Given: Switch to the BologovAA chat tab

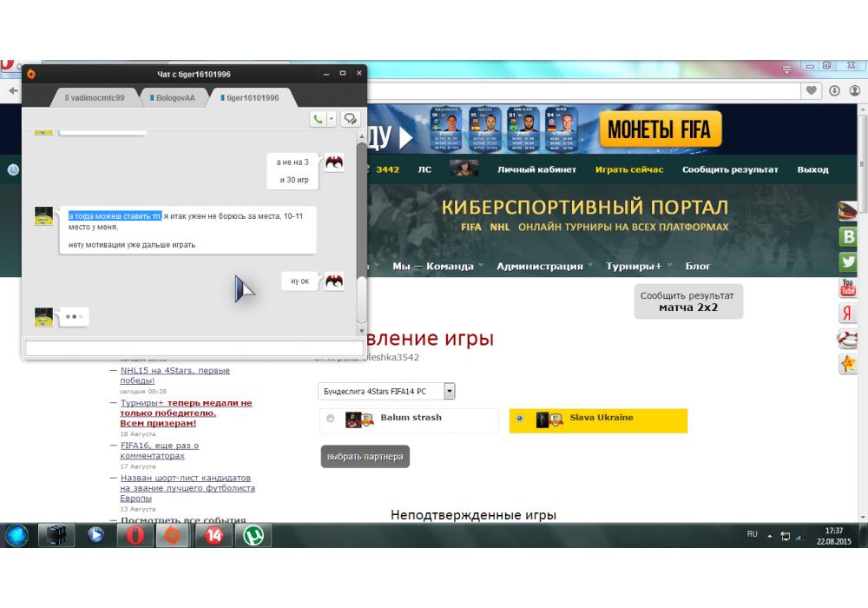Looking at the screenshot, I should click(172, 98).
